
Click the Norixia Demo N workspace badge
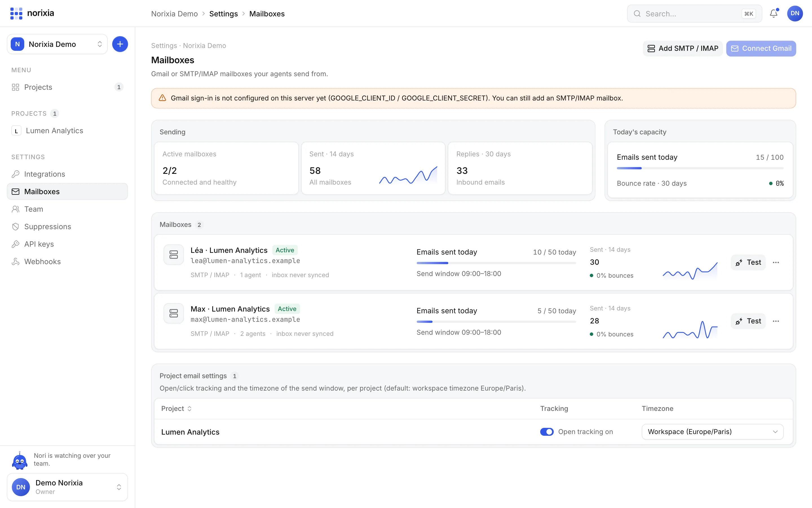tap(17, 44)
